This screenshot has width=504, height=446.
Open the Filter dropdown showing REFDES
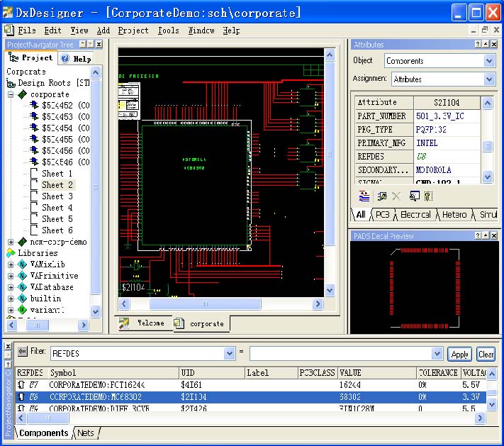[229, 353]
